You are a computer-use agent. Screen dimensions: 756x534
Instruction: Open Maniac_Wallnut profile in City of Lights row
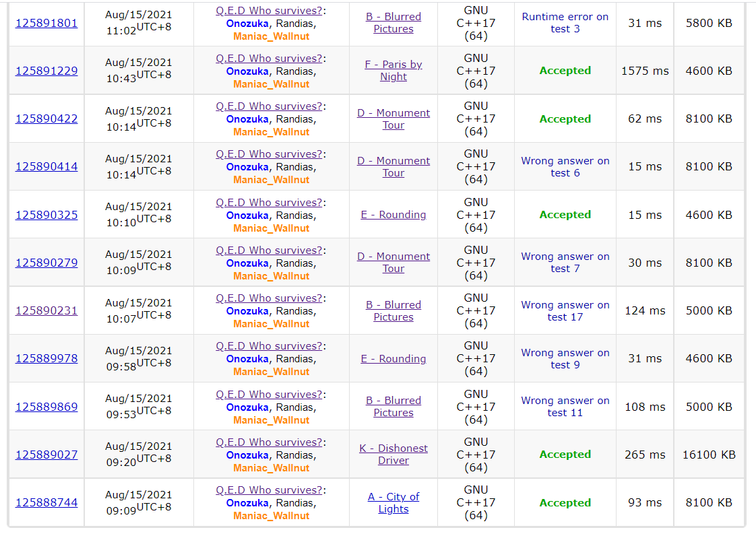272,516
